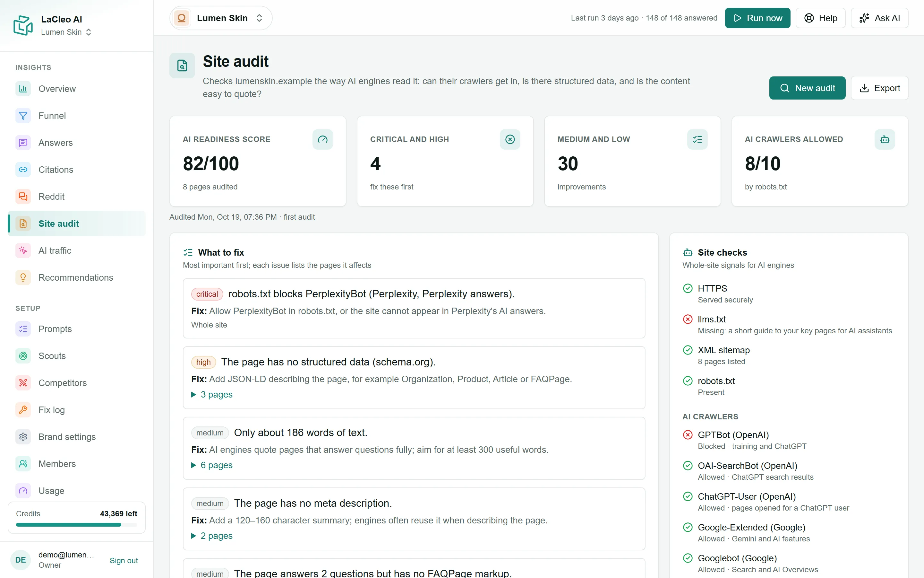Click the GPTBot (OpenAI) blocked status icon
The height and width of the screenshot is (578, 924).
coord(688,435)
